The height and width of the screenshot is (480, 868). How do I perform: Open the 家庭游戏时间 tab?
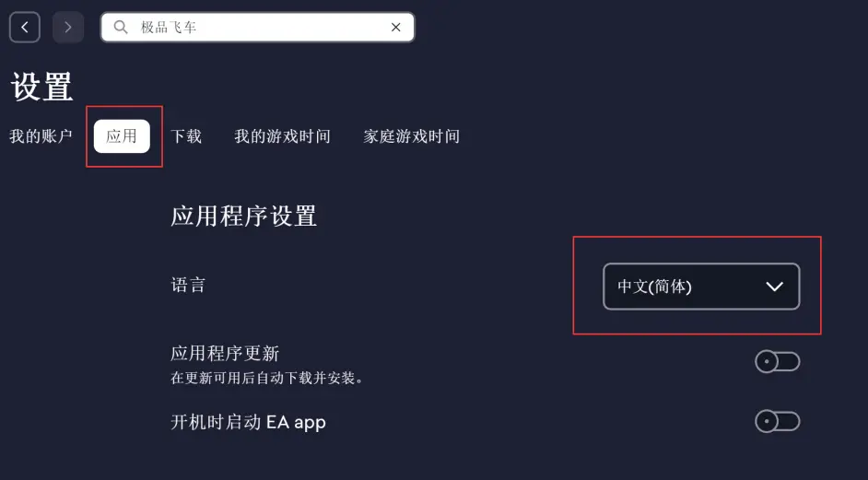411,136
